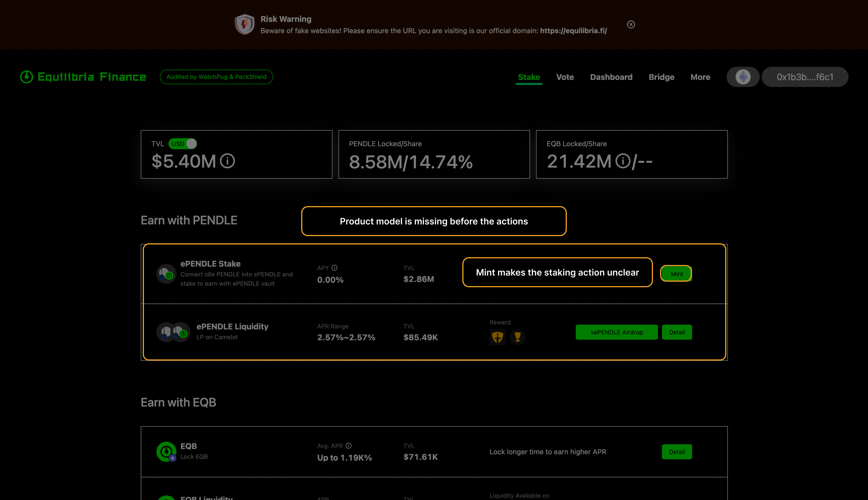The height and width of the screenshot is (500, 868).
Task: Click the $85.49K TVL value
Action: (x=420, y=337)
